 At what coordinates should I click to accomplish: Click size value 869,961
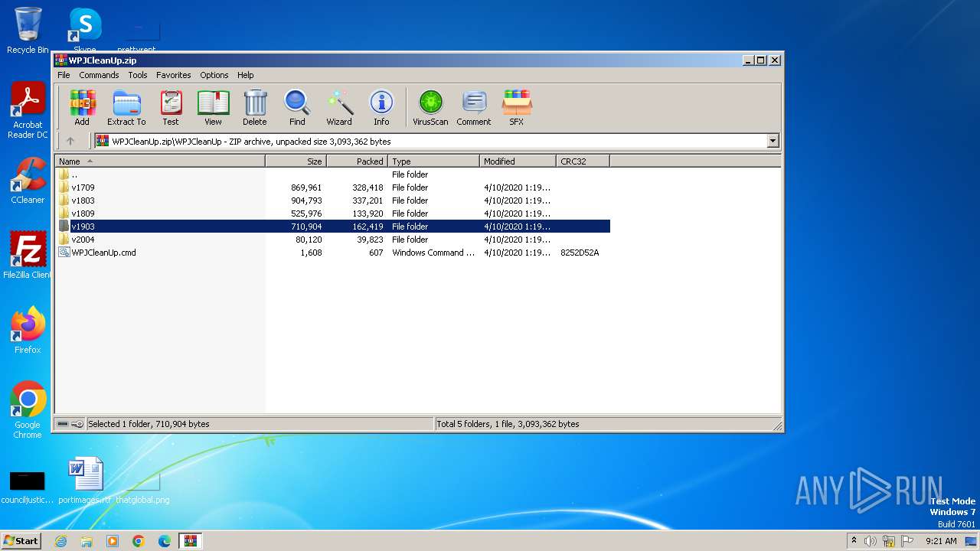pyautogui.click(x=306, y=187)
